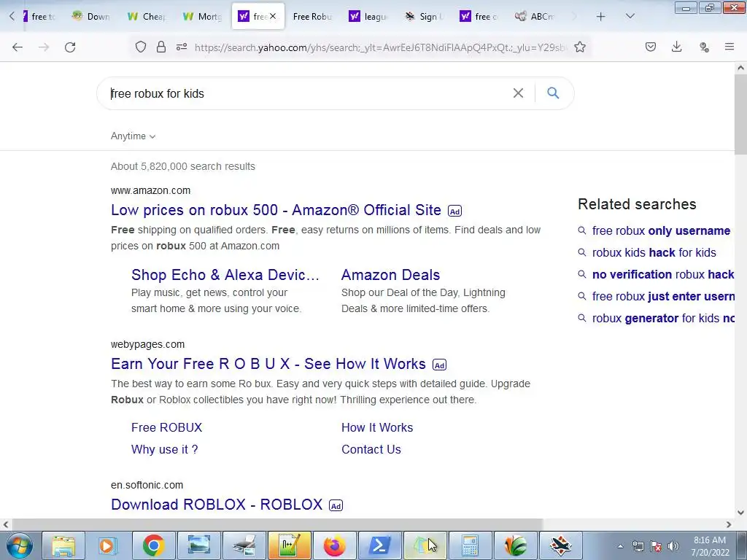Search related free robux just enter username

coord(662,297)
